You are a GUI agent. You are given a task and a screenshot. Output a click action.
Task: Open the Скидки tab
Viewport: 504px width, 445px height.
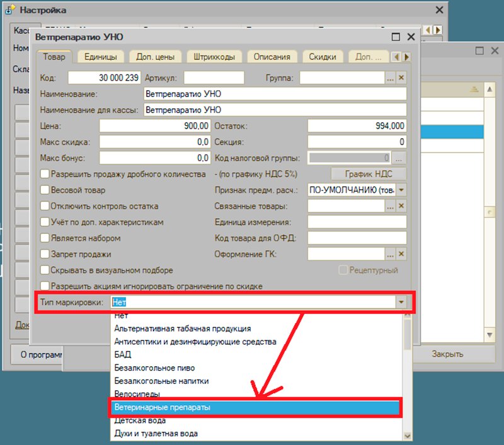point(323,57)
